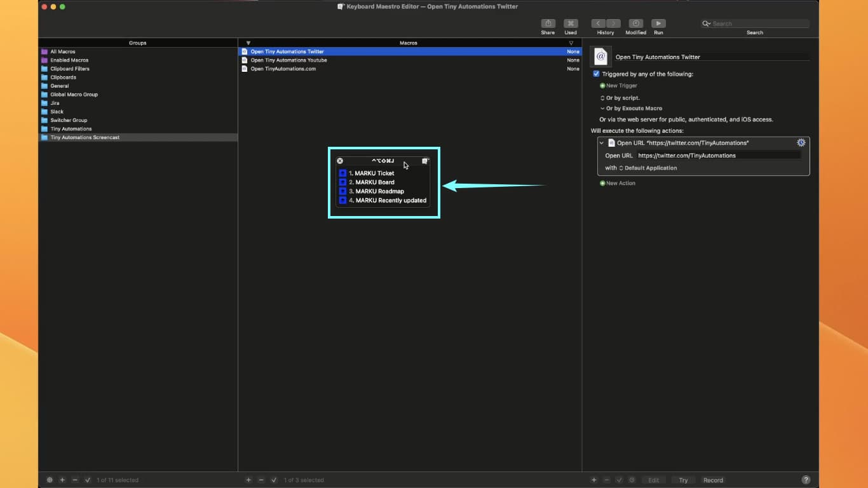Add a trigger with New Trigger
Screen dimensions: 868x488
(618, 85)
